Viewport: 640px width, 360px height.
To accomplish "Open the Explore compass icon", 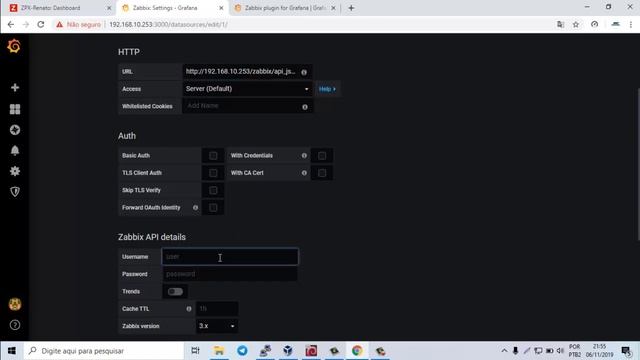I will (15, 130).
